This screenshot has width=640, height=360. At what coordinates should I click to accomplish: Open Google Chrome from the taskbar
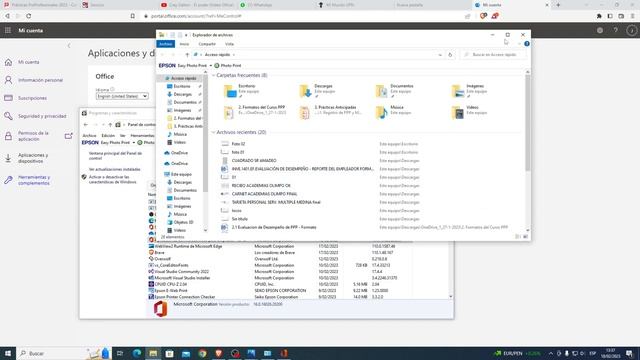[202, 353]
